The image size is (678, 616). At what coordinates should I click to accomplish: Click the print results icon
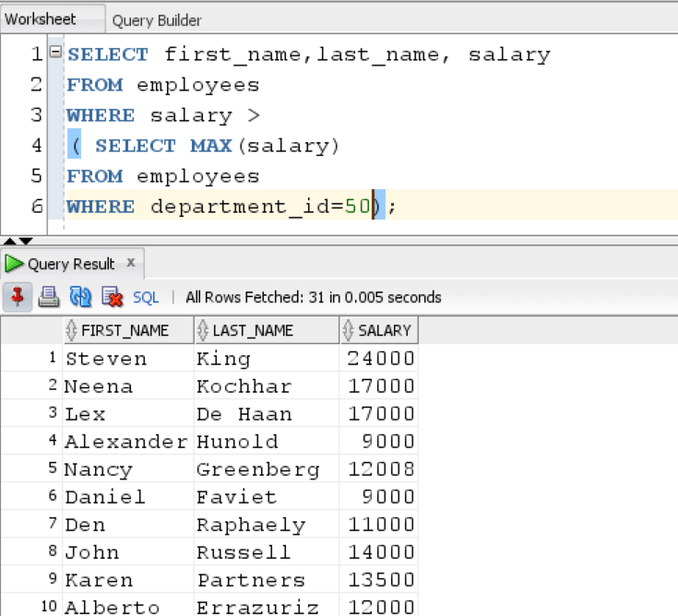click(48, 297)
